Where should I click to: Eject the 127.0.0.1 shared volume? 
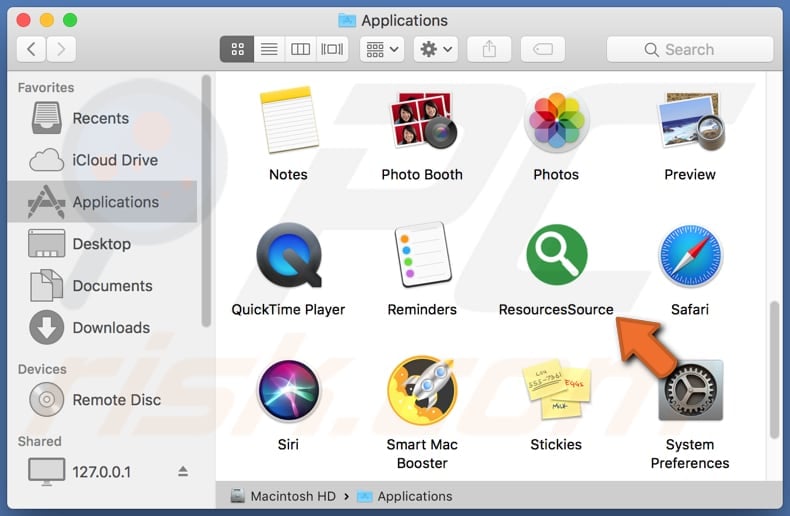(183, 472)
